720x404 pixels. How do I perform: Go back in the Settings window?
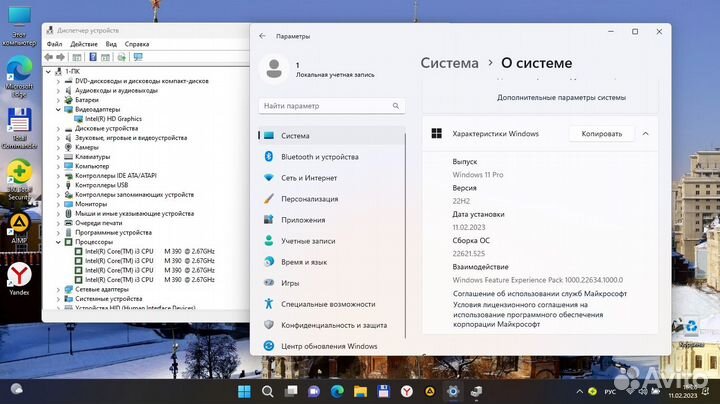pyautogui.click(x=262, y=36)
